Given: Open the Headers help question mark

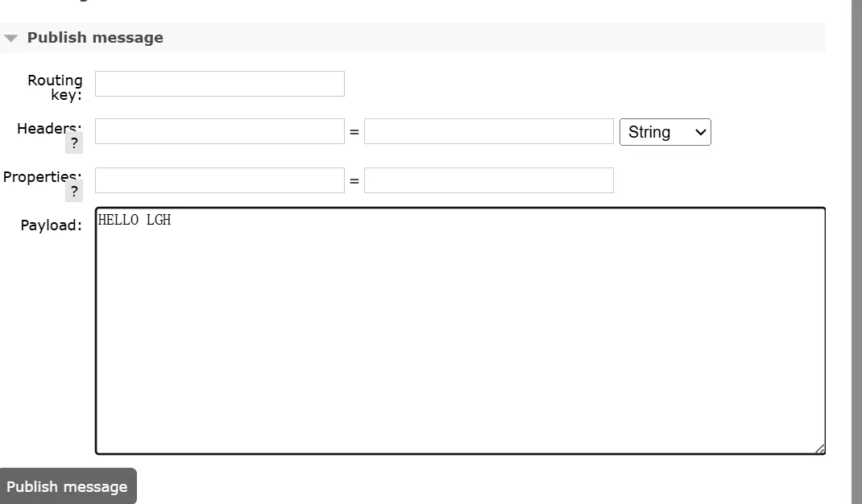Looking at the screenshot, I should 74,143.
